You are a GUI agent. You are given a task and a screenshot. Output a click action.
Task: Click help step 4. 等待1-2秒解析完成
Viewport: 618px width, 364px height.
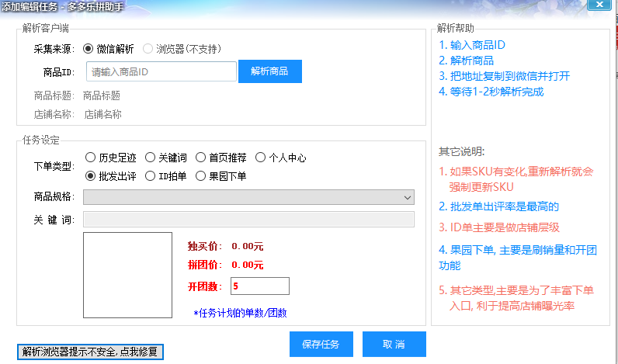[x=491, y=92]
